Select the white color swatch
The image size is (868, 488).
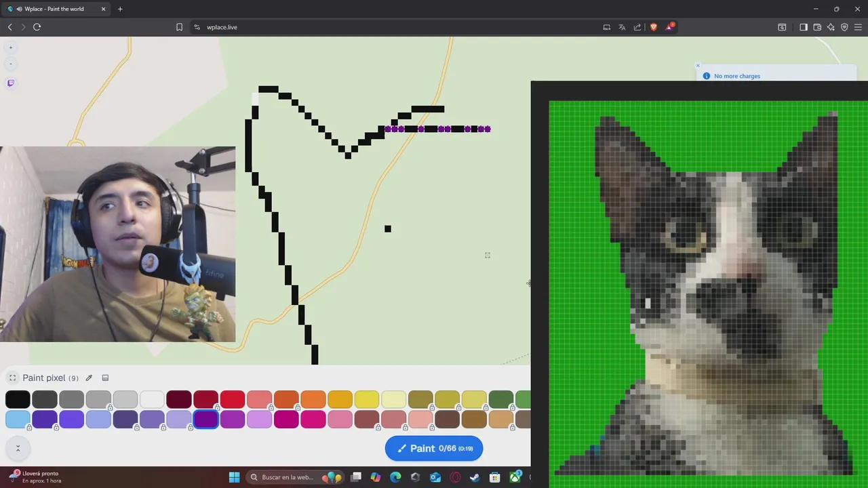(x=152, y=399)
